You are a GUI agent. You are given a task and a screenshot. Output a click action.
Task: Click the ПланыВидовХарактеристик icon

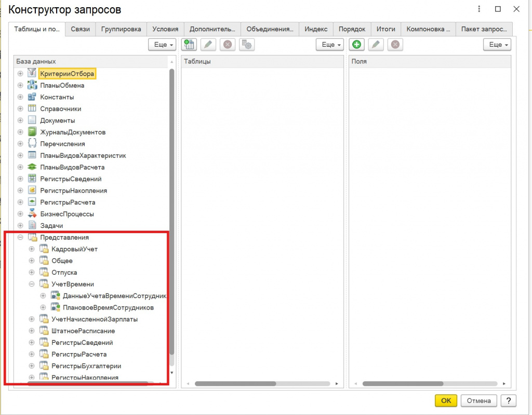[32, 155]
